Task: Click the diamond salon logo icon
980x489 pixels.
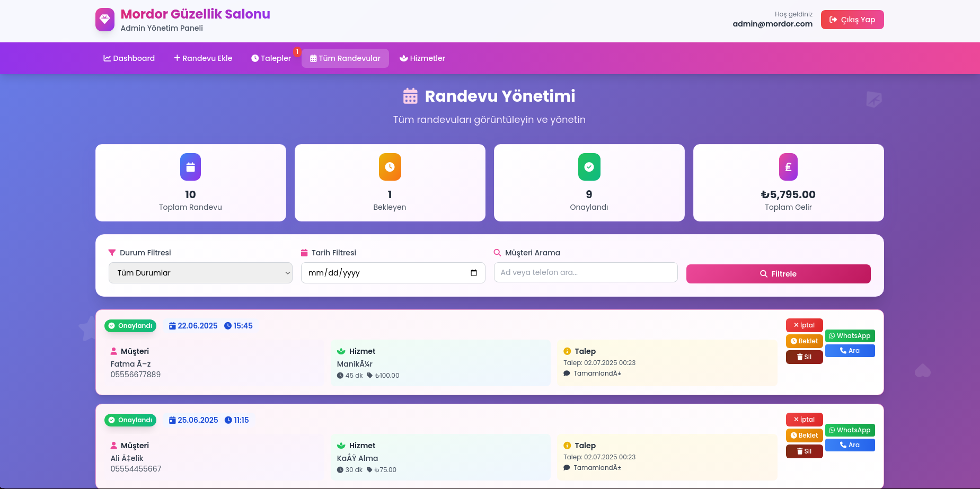Action: (x=105, y=20)
